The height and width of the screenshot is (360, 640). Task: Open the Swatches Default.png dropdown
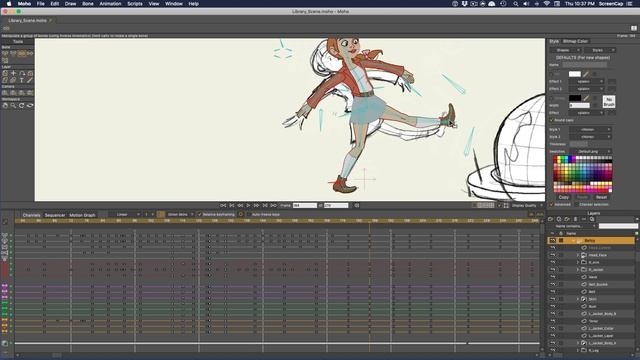(x=590, y=151)
